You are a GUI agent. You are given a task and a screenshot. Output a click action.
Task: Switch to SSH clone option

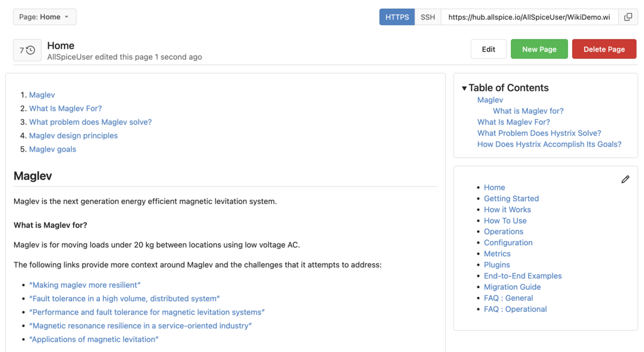pyautogui.click(x=428, y=17)
